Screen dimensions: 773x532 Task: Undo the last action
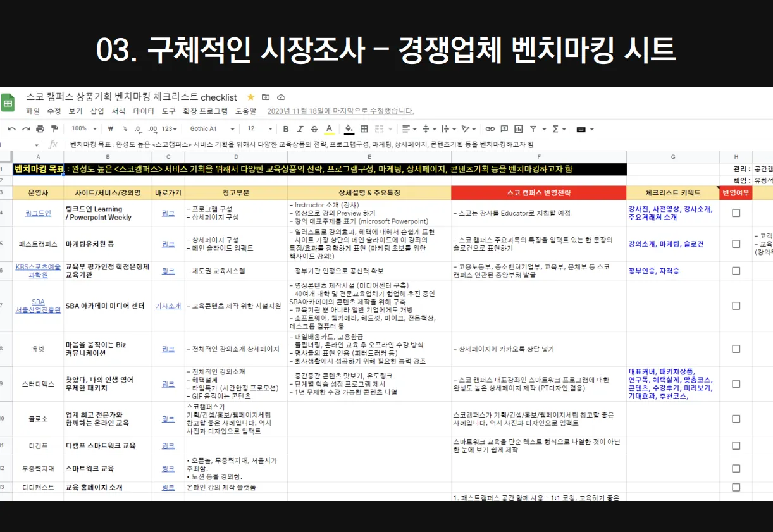tap(11, 129)
